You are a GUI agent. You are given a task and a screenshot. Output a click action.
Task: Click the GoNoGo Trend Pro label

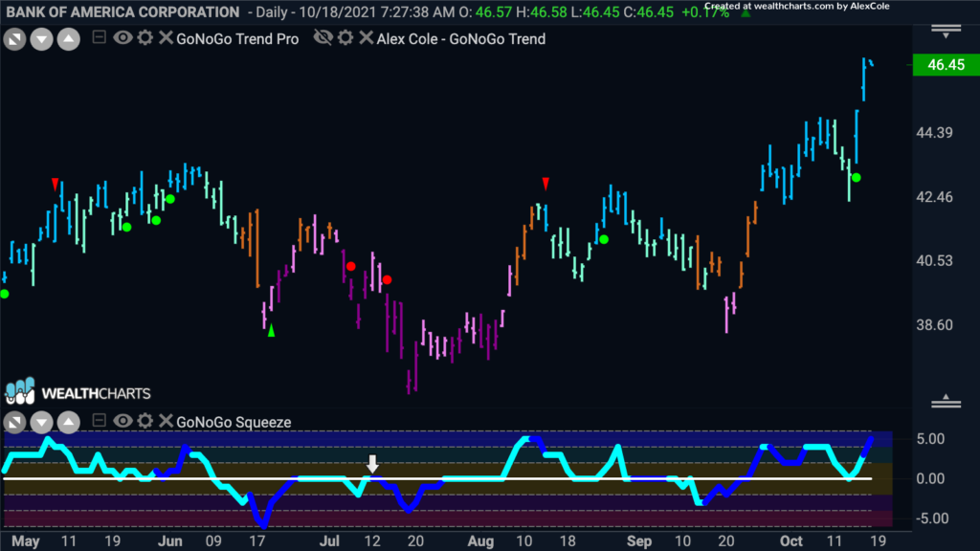point(237,38)
